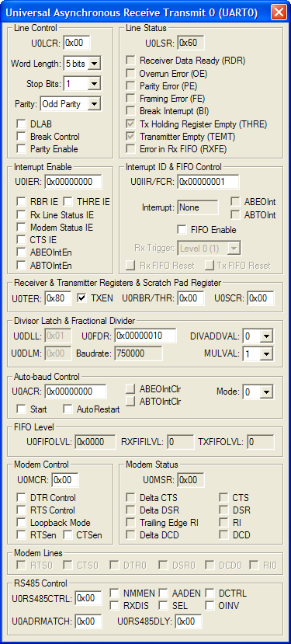The width and height of the screenshot is (291, 644).
Task: Open the Auto-baud Mode dropdown
Action: (x=267, y=392)
